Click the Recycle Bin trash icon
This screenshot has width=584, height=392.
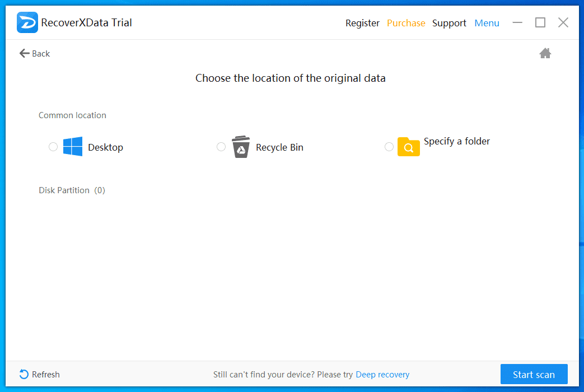click(241, 147)
